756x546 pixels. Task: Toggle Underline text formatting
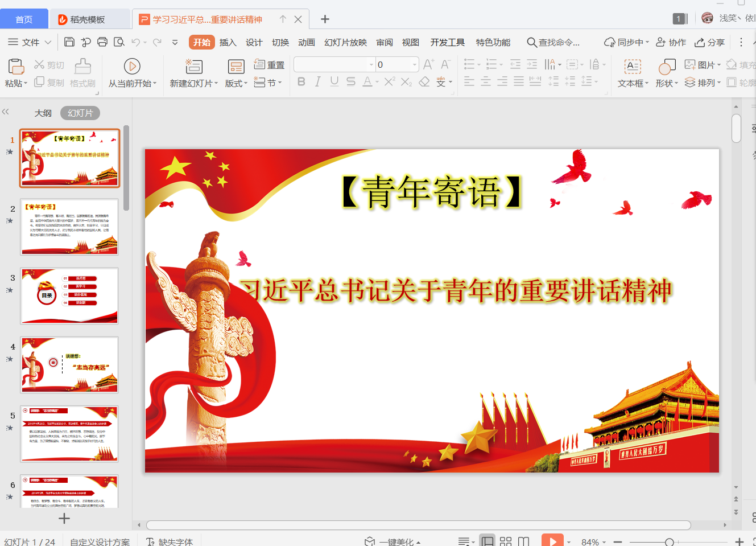[334, 82]
